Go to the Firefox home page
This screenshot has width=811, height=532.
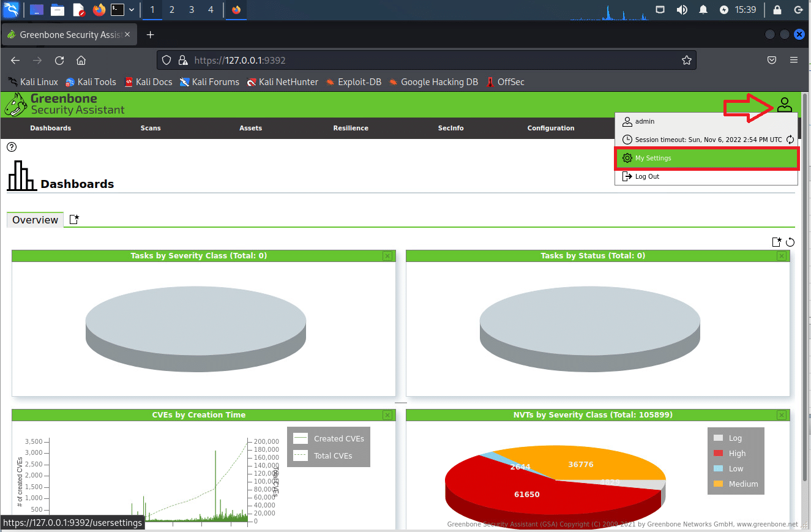(x=81, y=60)
